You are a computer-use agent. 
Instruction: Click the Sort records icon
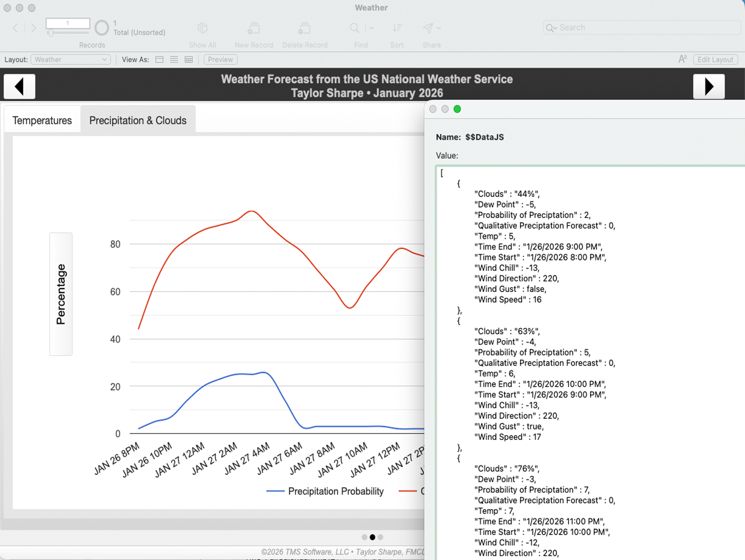click(397, 28)
